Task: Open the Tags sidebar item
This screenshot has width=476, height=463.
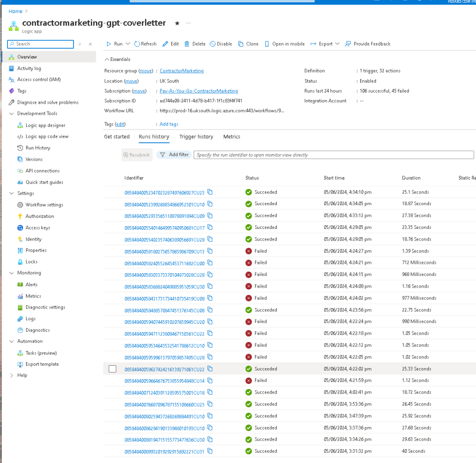Action: pos(21,91)
